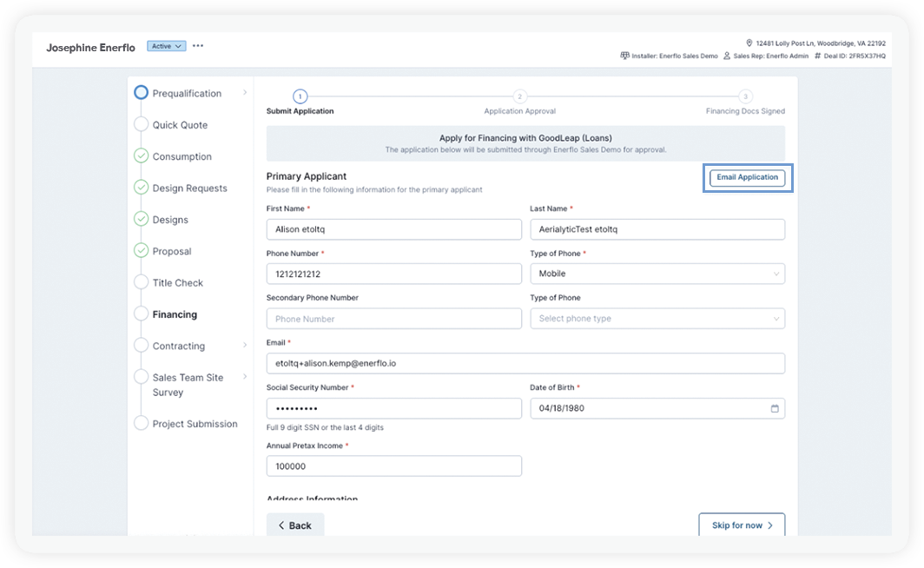Select Financing in sidebar
This screenshot has width=924, height=568.
(175, 314)
